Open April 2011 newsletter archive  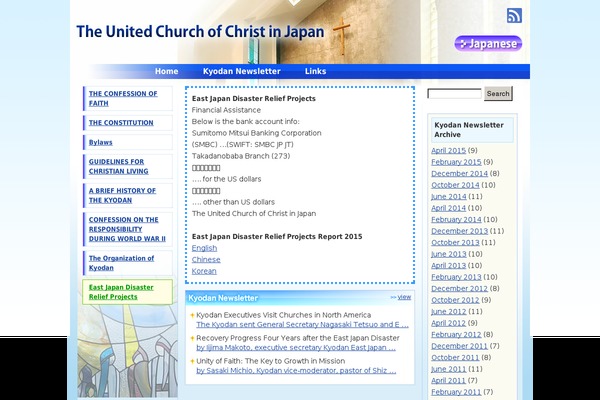pyautogui.click(x=448, y=380)
